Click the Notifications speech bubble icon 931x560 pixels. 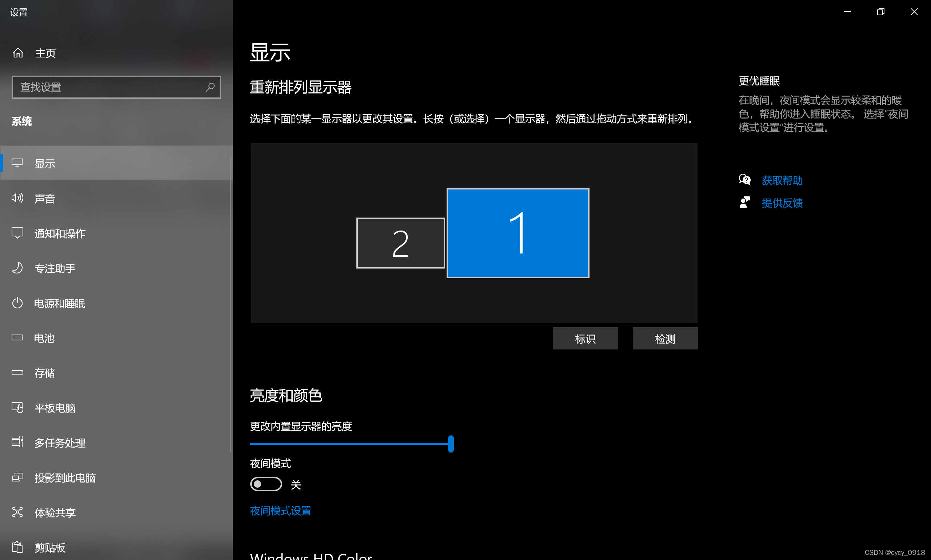(17, 233)
